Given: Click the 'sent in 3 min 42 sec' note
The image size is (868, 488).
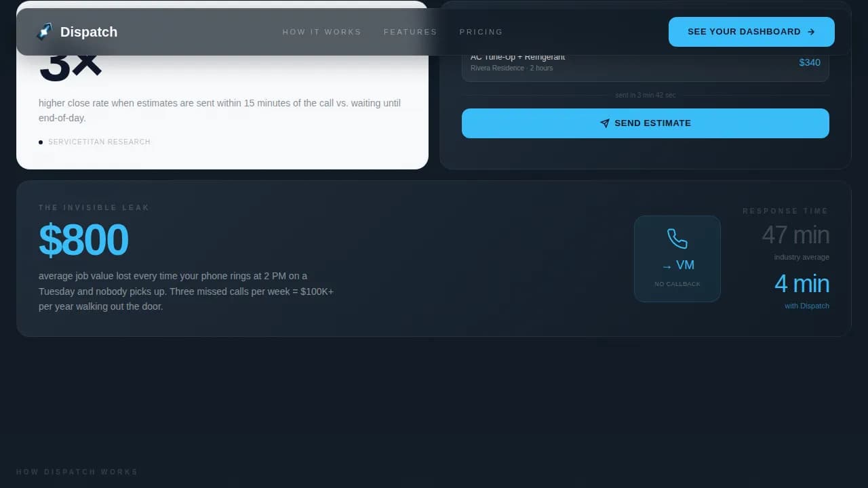Looking at the screenshot, I should click(646, 96).
